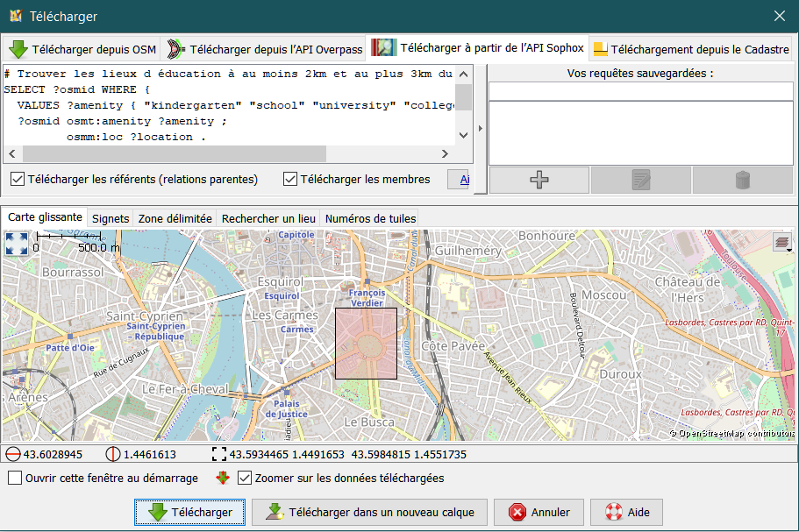Image resolution: width=799 pixels, height=532 pixels.
Task: Click bounds text 43.5934465 1.4491653
Action: click(287, 455)
